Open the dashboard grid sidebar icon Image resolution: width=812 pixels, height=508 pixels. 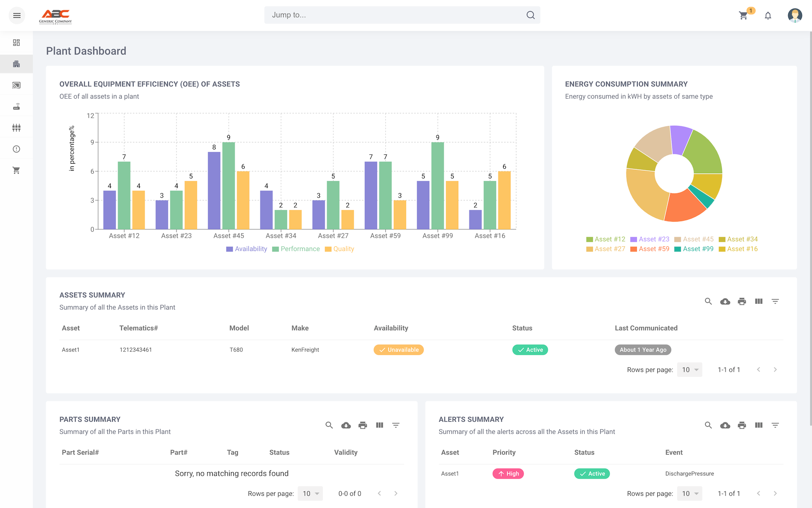tap(16, 43)
